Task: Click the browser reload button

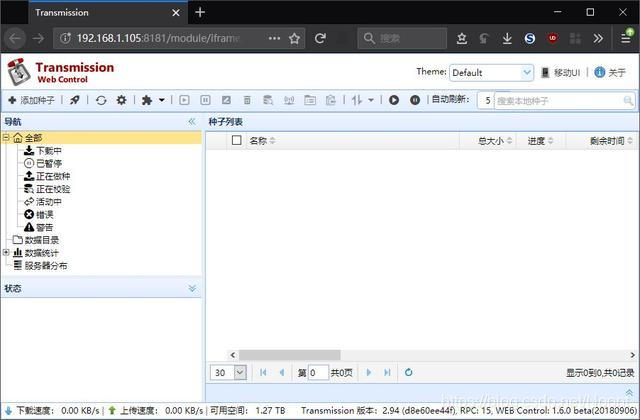Action: (320, 38)
